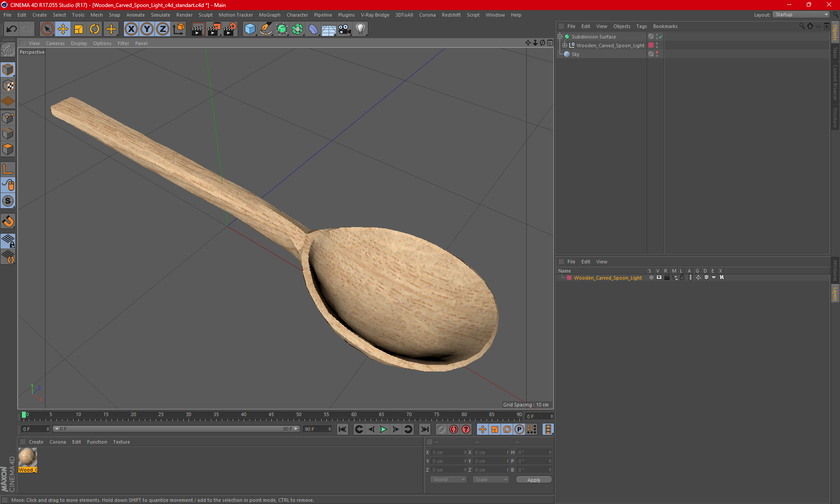Select the Scale tool

[79, 29]
